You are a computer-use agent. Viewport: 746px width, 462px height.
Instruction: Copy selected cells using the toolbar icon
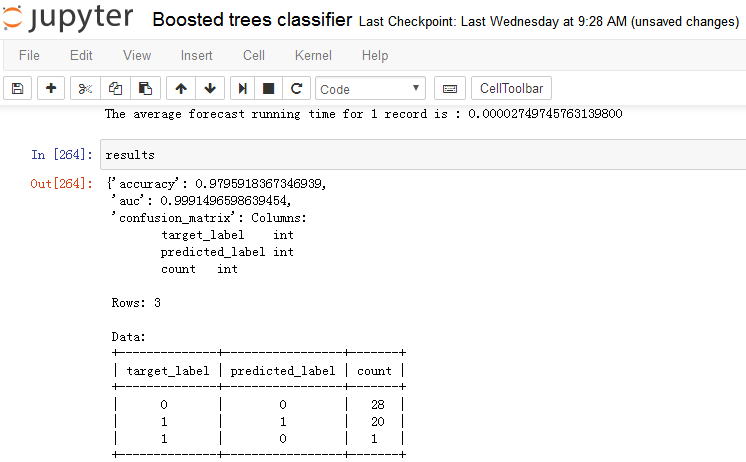point(115,89)
